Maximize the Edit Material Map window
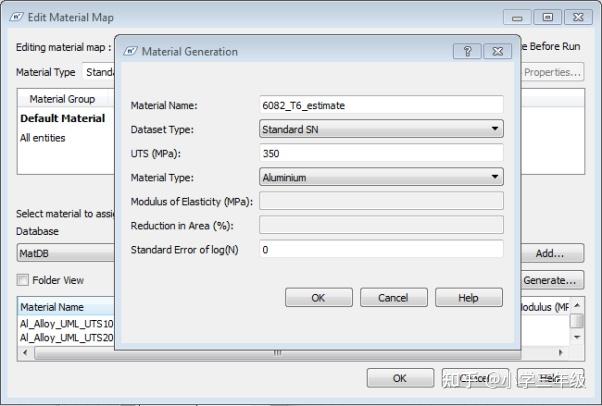The height and width of the screenshot is (406, 602). click(548, 18)
